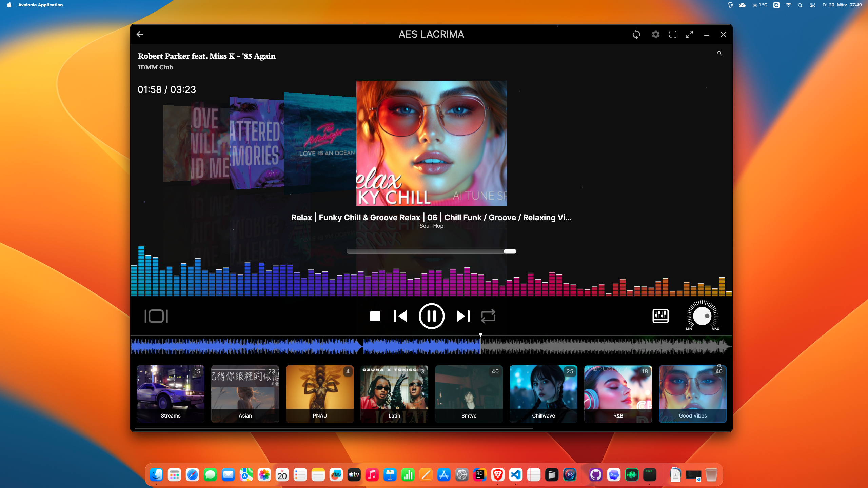The image size is (868, 488).
Task: Open Brave browser from the dock
Action: (498, 475)
